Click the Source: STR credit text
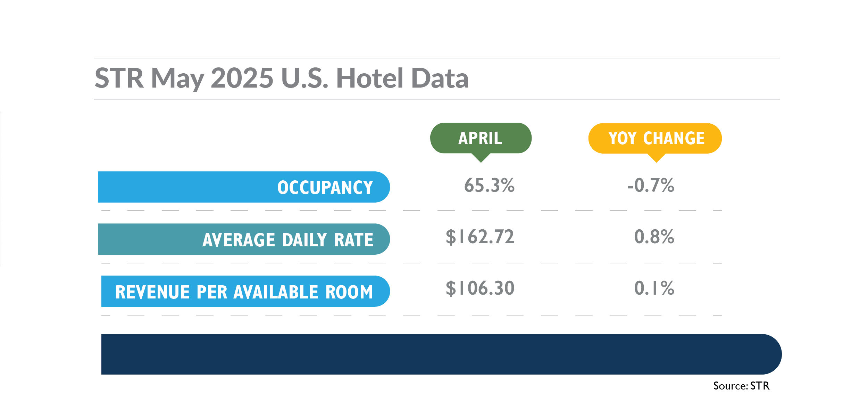Image resolution: width=868 pixels, height=410 pixels. pos(741,386)
